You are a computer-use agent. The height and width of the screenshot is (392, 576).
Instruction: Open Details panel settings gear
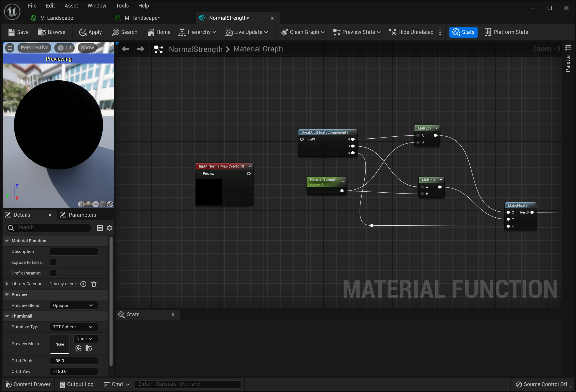tap(109, 228)
